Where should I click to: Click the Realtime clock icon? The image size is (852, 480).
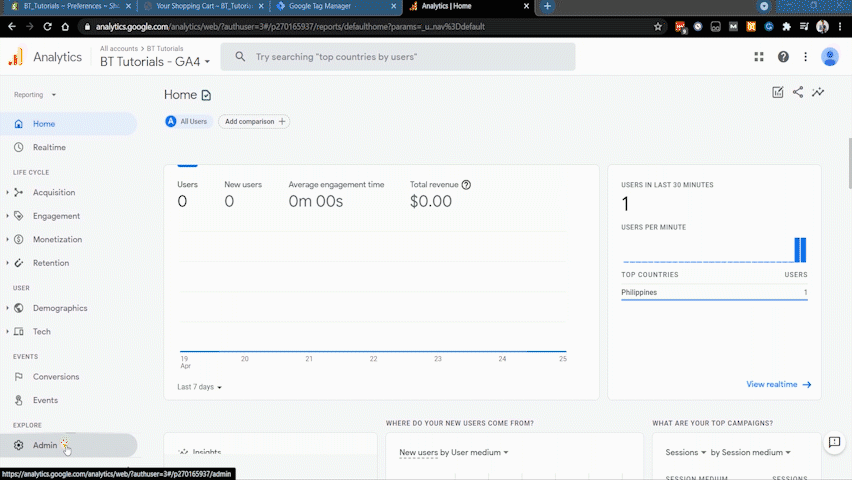pyautogui.click(x=18, y=147)
